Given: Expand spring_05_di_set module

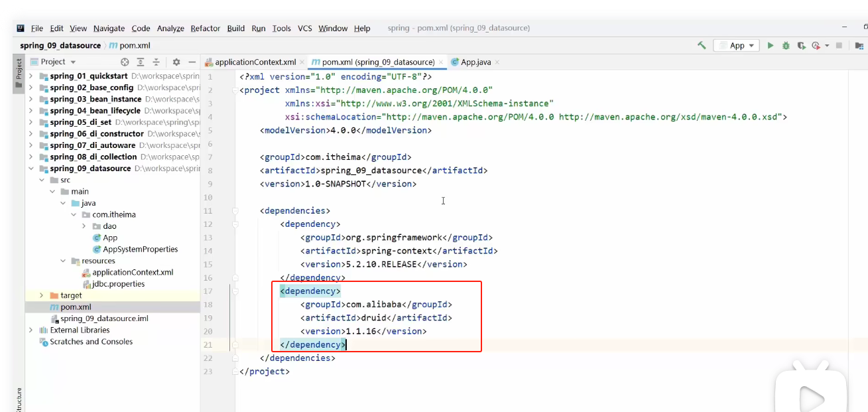Looking at the screenshot, I should point(31,122).
